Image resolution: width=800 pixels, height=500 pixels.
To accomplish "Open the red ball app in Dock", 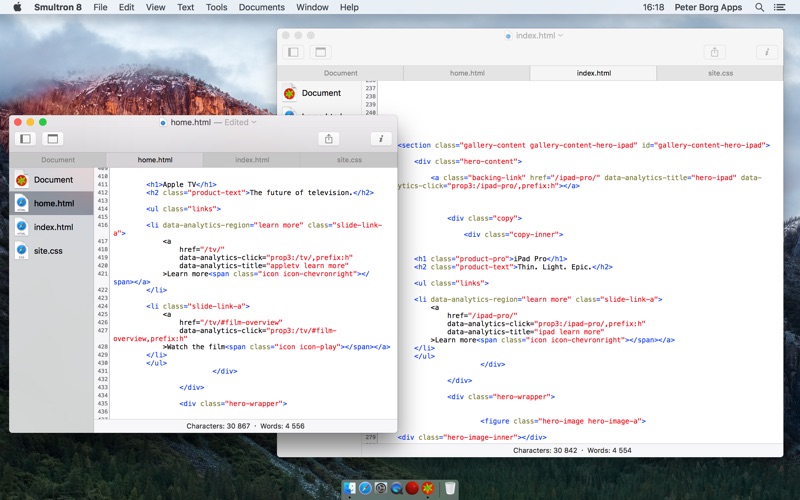I will click(x=412, y=488).
